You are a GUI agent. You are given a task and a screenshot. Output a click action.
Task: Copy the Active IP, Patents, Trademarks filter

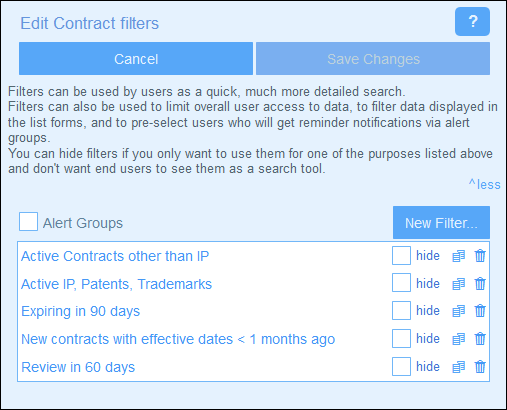(x=458, y=284)
